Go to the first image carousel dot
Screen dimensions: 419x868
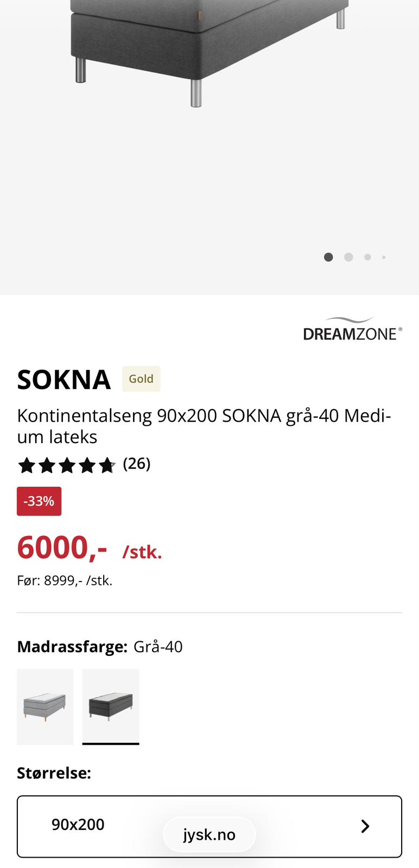[328, 257]
